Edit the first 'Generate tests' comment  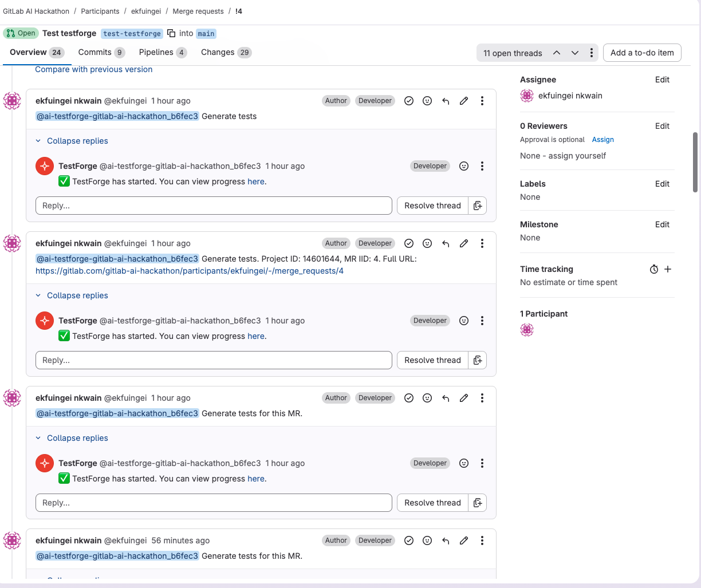tap(464, 101)
